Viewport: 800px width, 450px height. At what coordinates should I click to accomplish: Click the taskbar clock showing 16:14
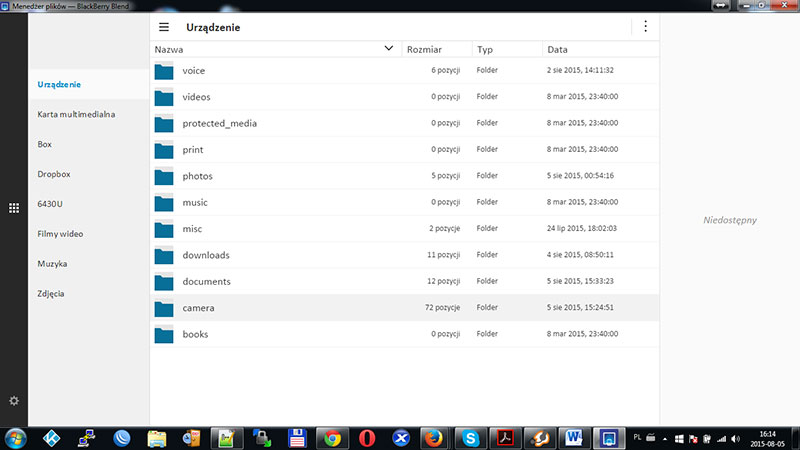[767, 439]
